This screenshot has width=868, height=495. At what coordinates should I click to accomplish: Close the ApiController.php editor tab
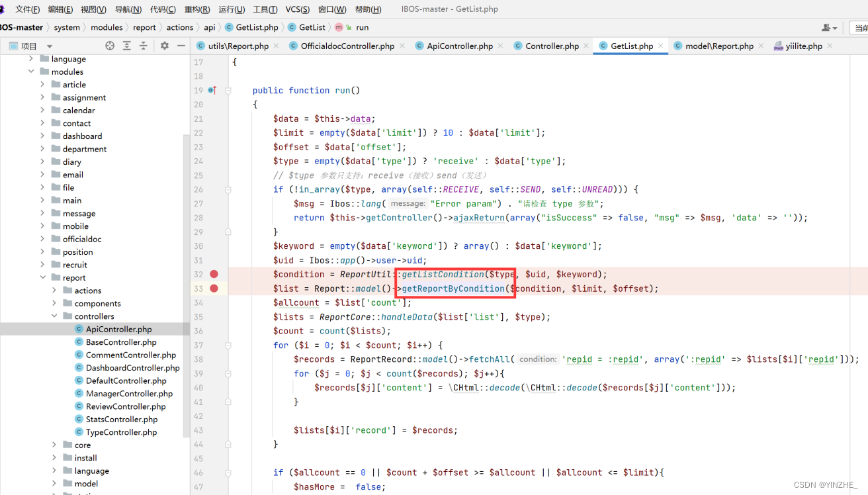pos(500,46)
